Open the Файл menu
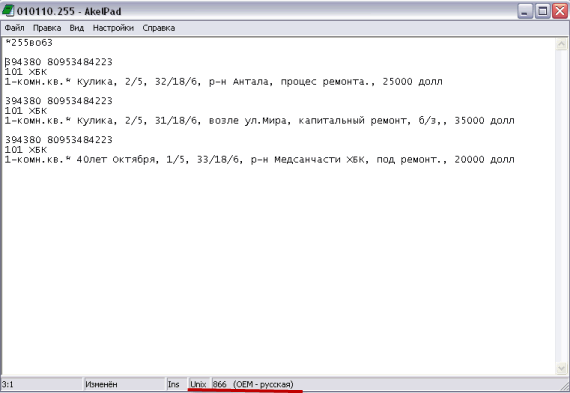Screen dimensions: 570x393 click(x=14, y=28)
